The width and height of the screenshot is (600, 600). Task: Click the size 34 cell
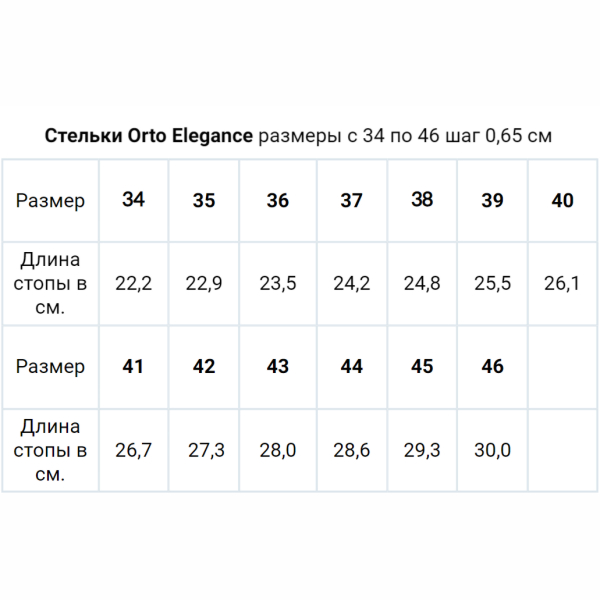click(133, 200)
